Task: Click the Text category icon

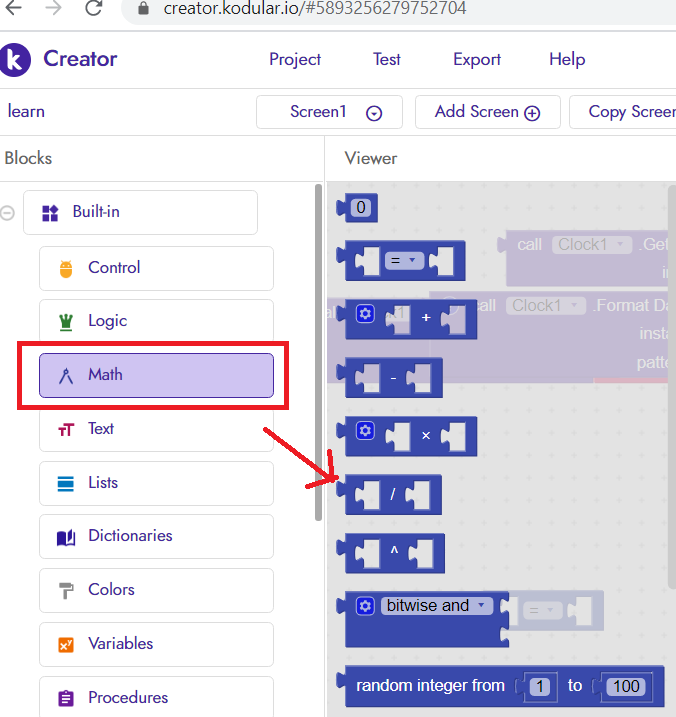Action: coord(66,430)
